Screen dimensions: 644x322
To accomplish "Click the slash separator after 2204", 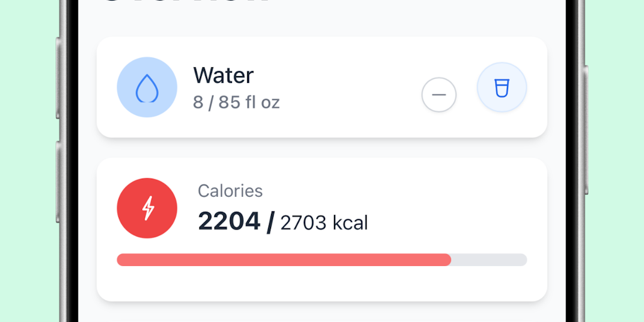I will pyautogui.click(x=270, y=221).
